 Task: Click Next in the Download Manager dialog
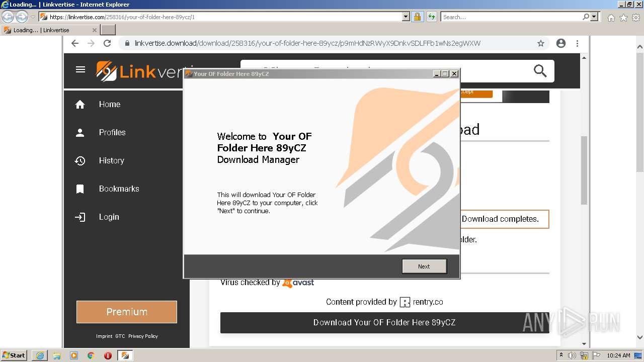[x=424, y=266]
